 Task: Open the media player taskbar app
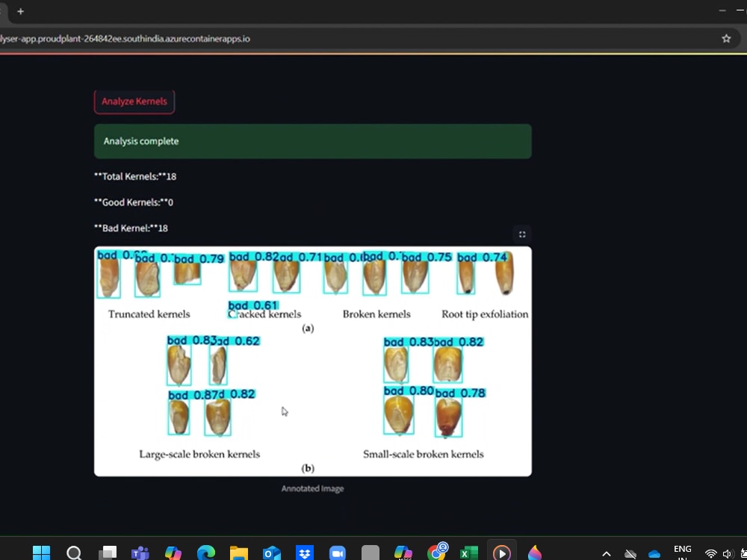click(502, 553)
